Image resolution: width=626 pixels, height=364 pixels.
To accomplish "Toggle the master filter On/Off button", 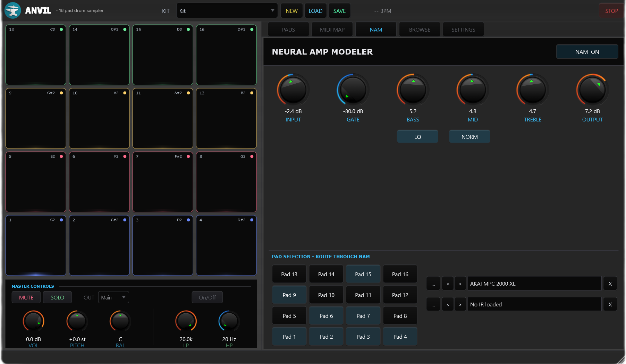I will [x=207, y=297].
